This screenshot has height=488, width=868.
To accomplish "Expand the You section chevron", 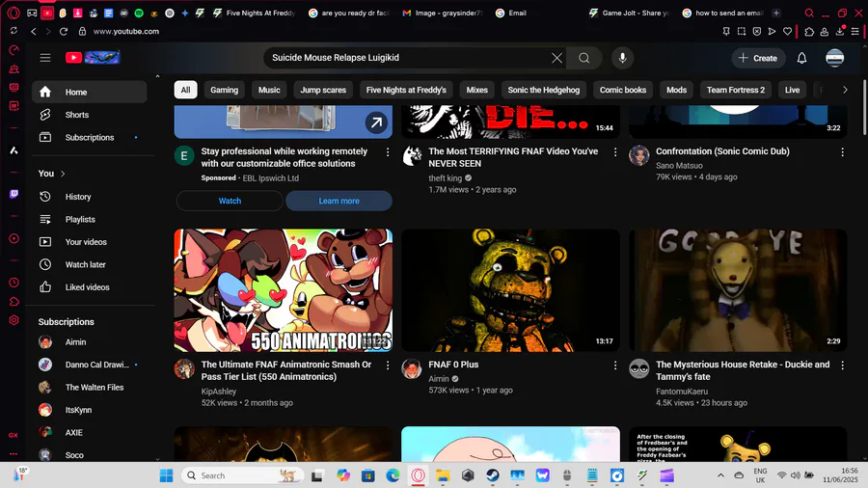I will pos(63,174).
